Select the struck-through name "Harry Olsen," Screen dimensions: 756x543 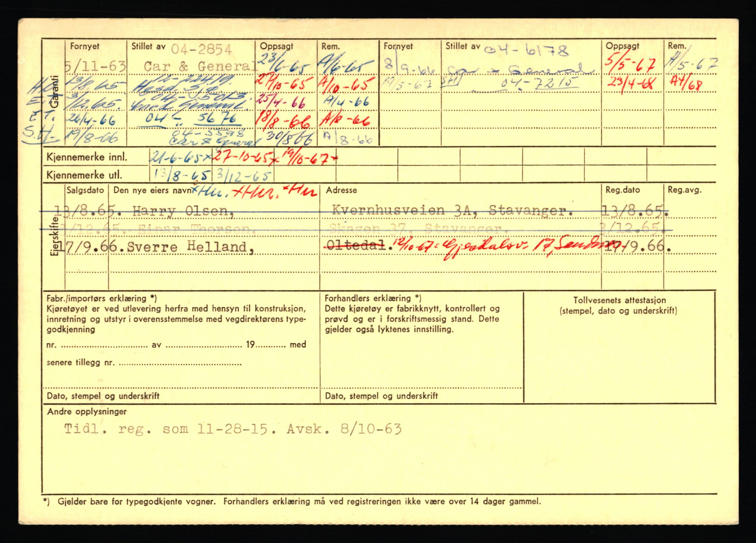coord(183,211)
